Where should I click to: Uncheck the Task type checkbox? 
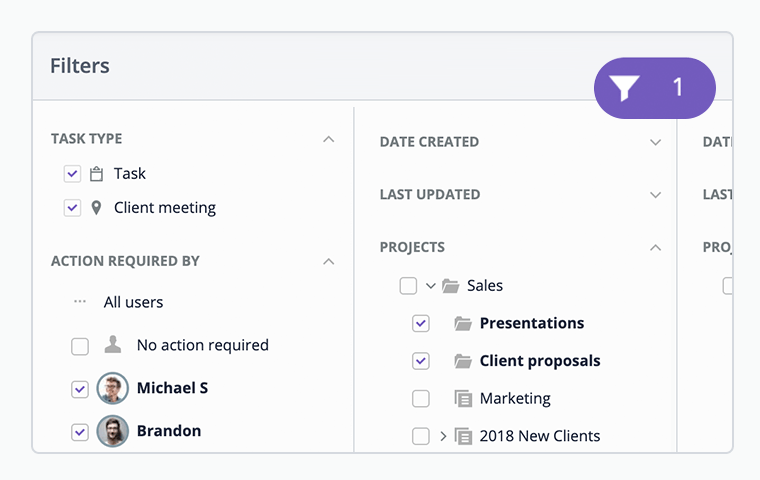pyautogui.click(x=72, y=174)
